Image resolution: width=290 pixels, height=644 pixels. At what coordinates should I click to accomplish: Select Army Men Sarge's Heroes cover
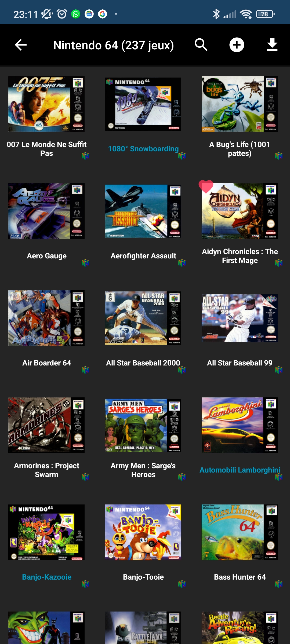point(143,425)
